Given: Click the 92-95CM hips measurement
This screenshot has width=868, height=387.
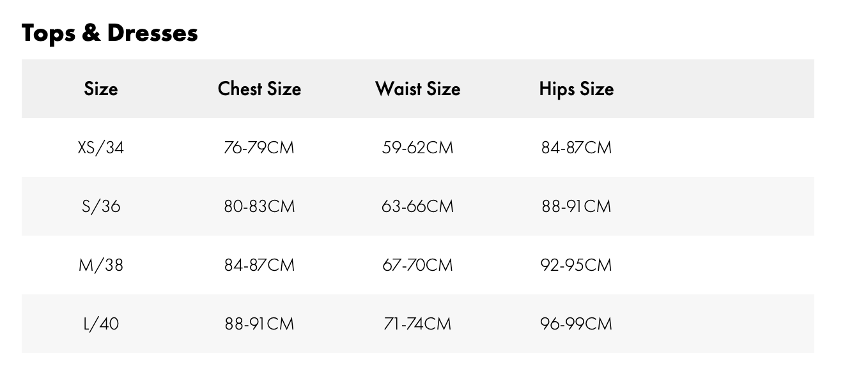Looking at the screenshot, I should click(x=576, y=265).
